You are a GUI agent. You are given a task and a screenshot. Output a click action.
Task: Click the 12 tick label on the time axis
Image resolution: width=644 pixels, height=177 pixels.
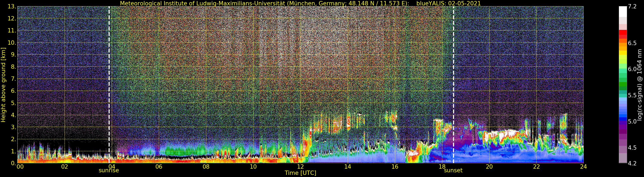(300, 166)
